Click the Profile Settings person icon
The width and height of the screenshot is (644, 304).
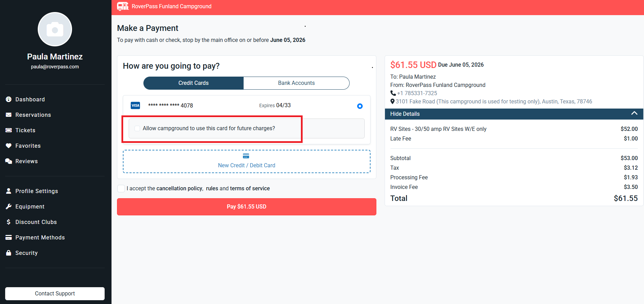(9, 191)
